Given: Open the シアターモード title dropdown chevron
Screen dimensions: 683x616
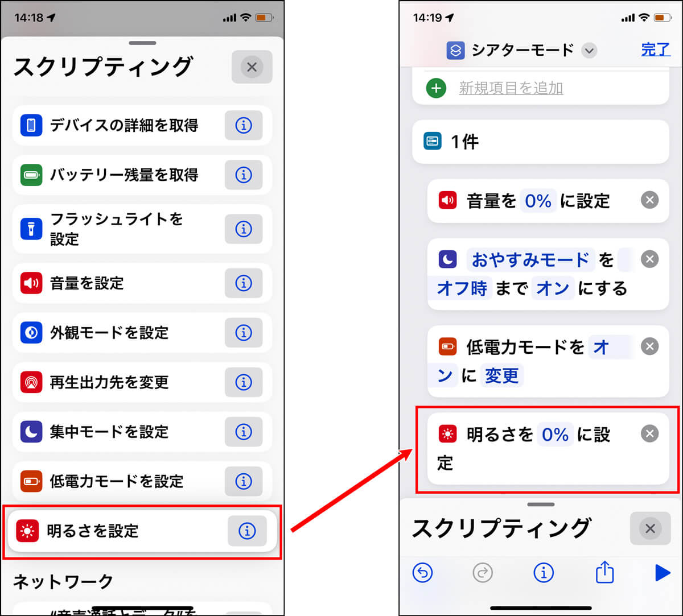Looking at the screenshot, I should 589,51.
